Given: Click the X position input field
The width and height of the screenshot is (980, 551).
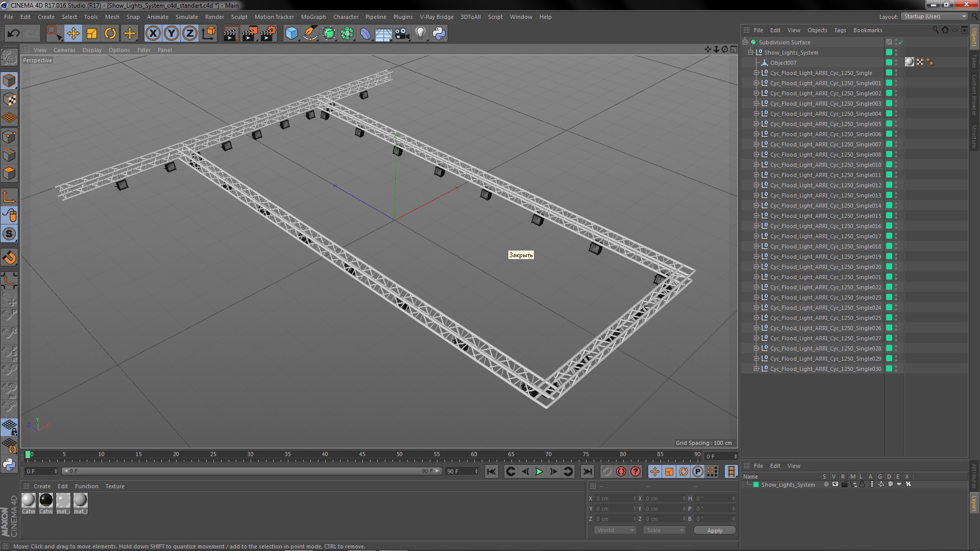Looking at the screenshot, I should (x=615, y=498).
